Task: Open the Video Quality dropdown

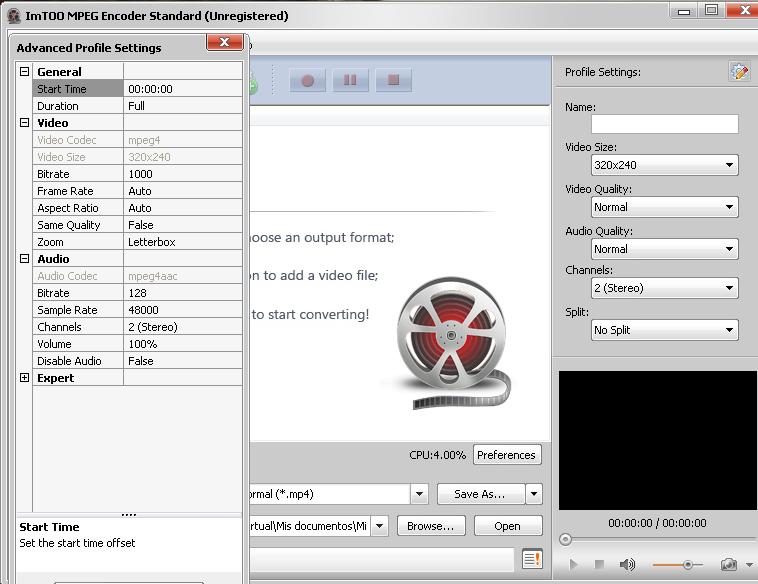Action: click(665, 207)
